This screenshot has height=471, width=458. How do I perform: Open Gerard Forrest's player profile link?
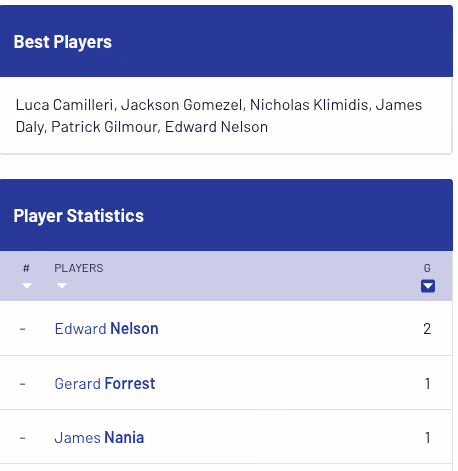click(105, 383)
